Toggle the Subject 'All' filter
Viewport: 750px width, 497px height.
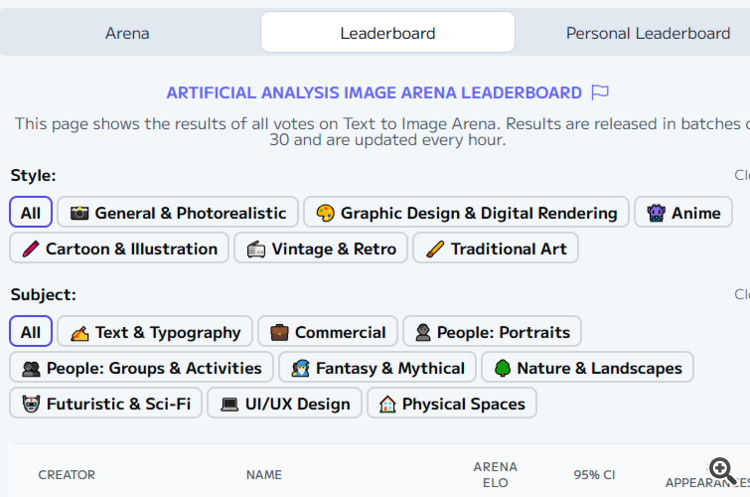[31, 332]
